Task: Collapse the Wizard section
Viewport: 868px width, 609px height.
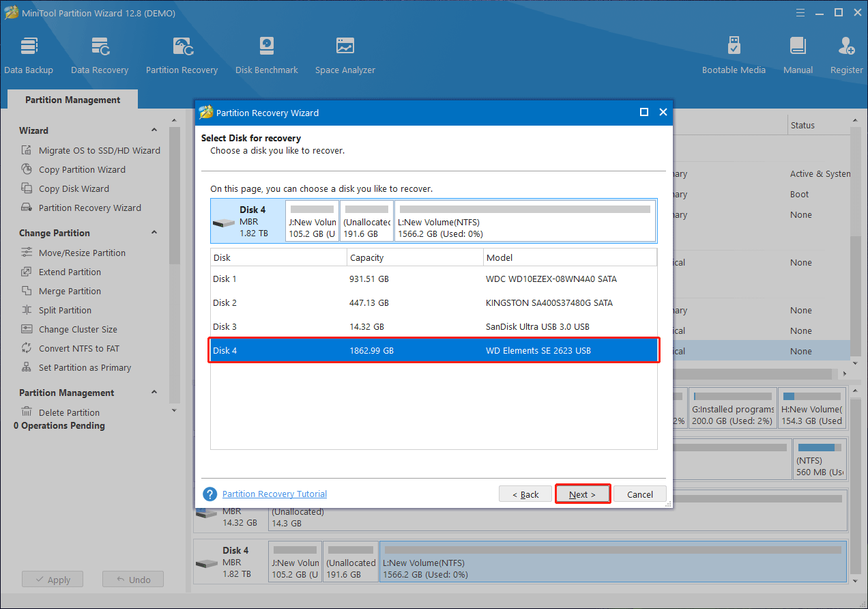Action: tap(154, 130)
